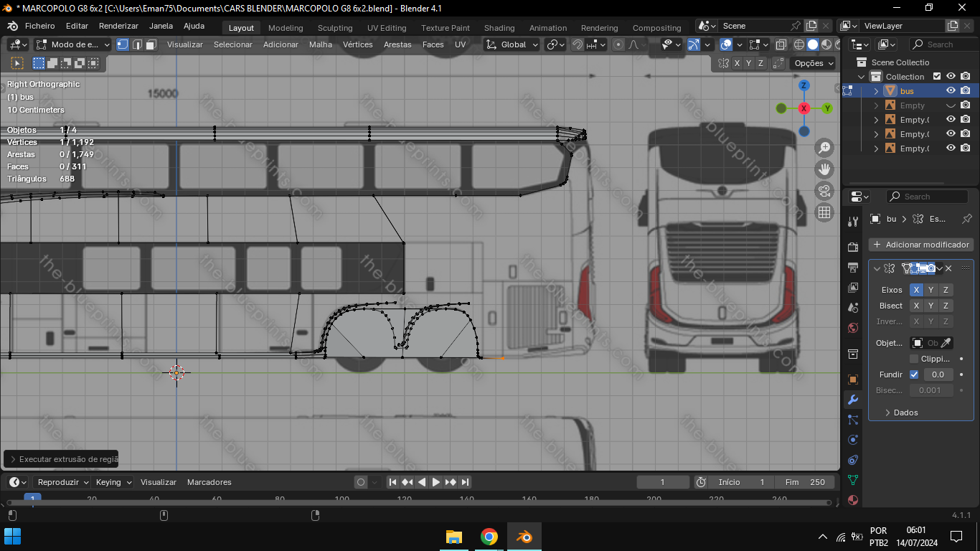The image size is (980, 551).
Task: Activate the pan view hand icon
Action: (x=824, y=169)
